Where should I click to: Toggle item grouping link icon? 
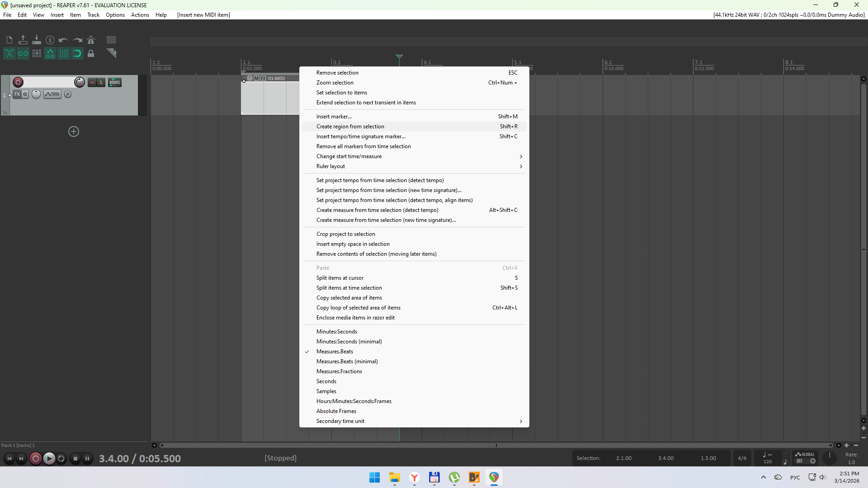tap(23, 54)
